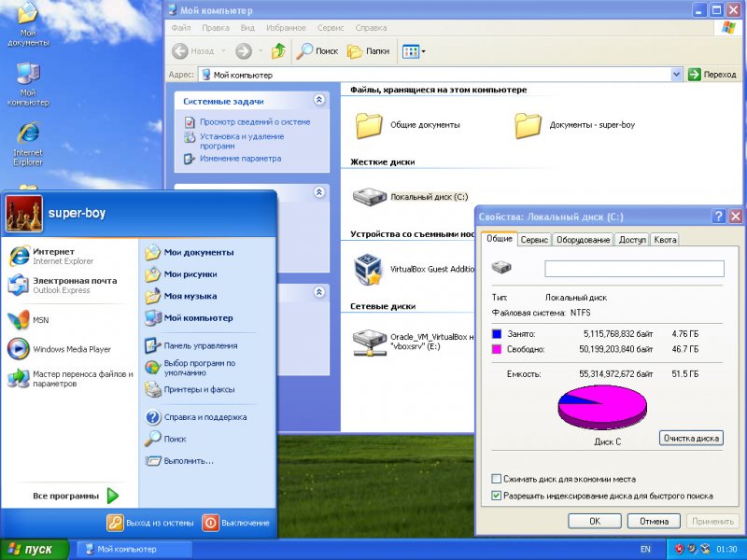This screenshot has height=560, width=747.
Task: Click Просмотр сведений о системе link
Action: (x=255, y=122)
